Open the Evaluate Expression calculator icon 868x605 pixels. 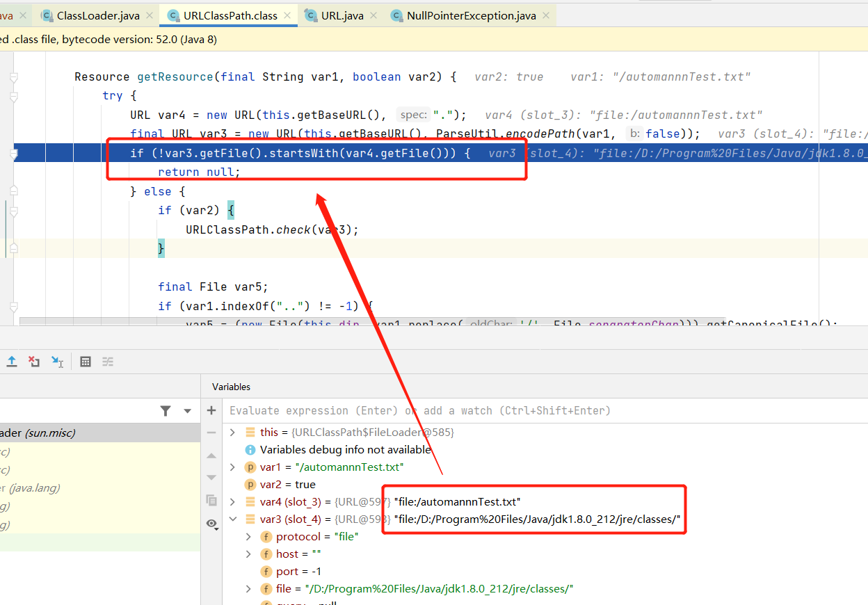86,362
